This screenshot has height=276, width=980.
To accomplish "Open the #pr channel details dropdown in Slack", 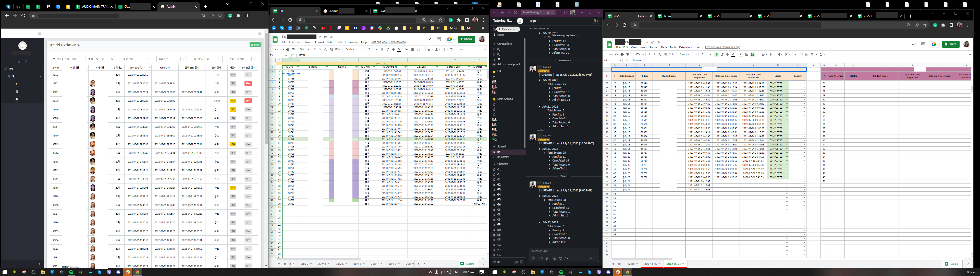I will click(x=534, y=21).
